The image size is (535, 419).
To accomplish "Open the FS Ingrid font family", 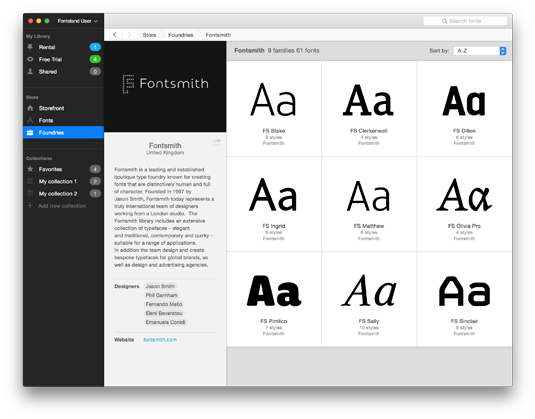I will tap(274, 204).
